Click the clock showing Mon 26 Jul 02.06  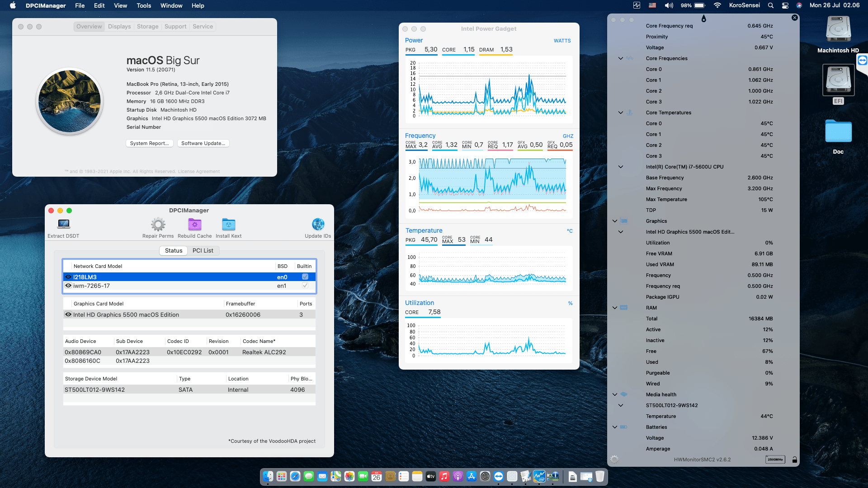tap(835, 5)
